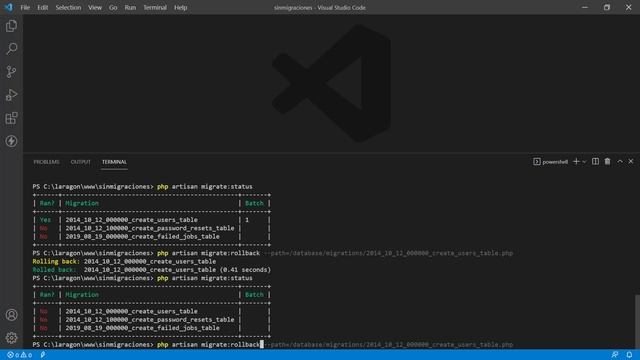The height and width of the screenshot is (360, 640).
Task: Switch to the TERMINAL tab
Action: (114, 162)
